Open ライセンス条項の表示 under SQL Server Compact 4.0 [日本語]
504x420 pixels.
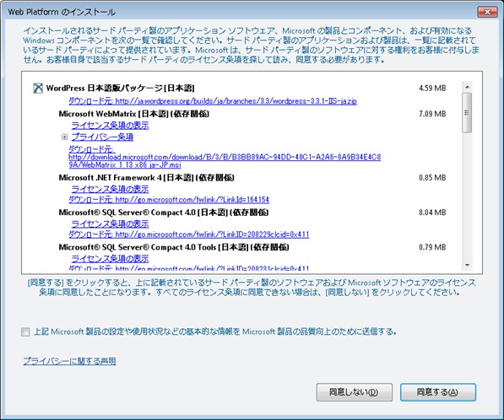click(x=110, y=223)
